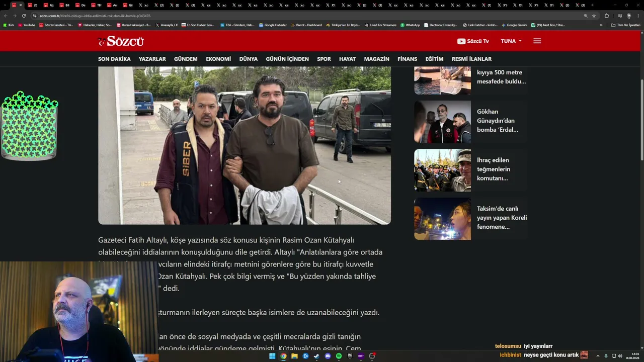Open GÜNÜN İÇİNDEN in navigation
This screenshot has height=362, width=644.
[287, 59]
